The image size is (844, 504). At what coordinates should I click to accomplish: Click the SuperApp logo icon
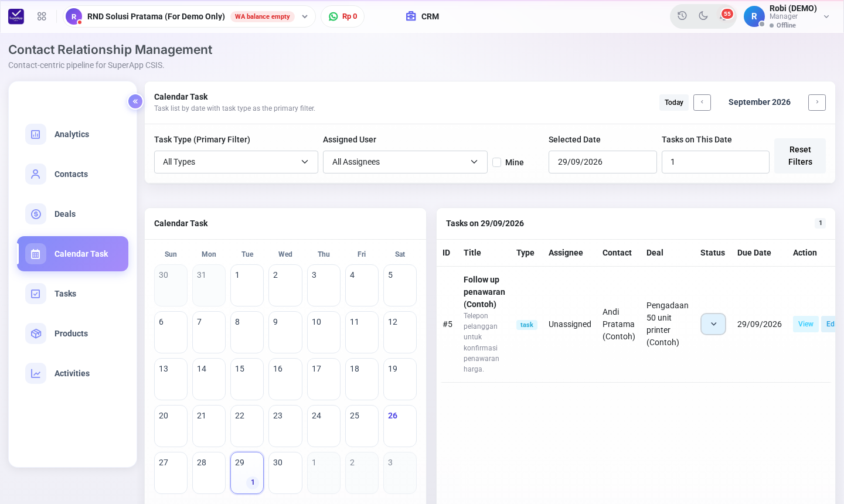(16, 16)
